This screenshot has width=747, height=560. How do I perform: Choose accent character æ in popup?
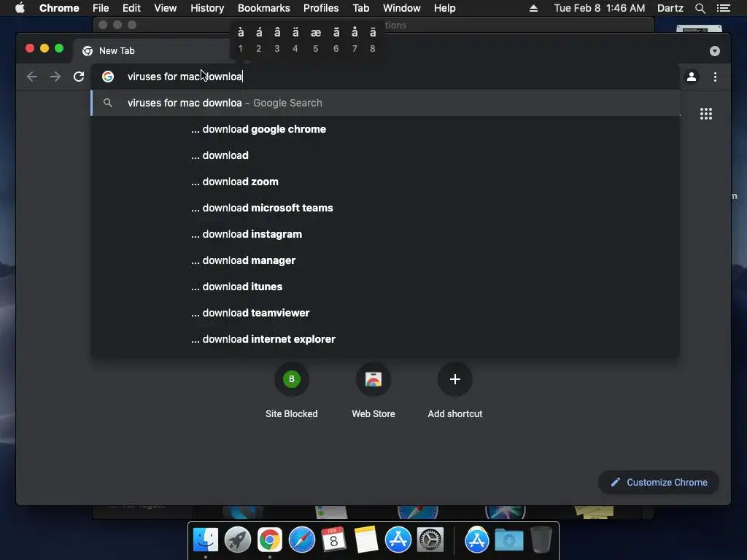pos(315,39)
